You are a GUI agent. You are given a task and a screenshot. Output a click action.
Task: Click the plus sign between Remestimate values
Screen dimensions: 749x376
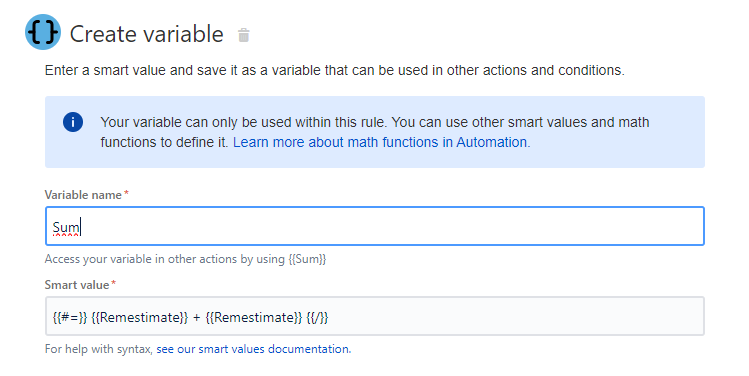coord(197,318)
